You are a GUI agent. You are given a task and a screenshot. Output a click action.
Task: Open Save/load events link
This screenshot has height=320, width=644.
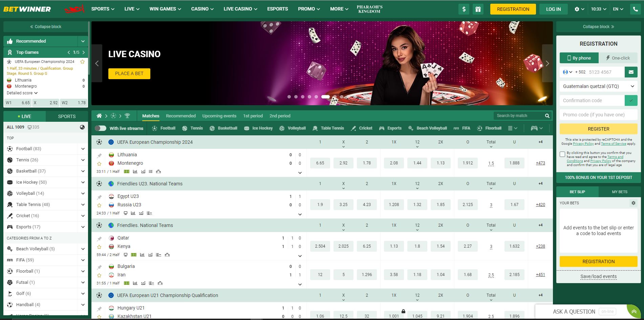[x=598, y=276]
